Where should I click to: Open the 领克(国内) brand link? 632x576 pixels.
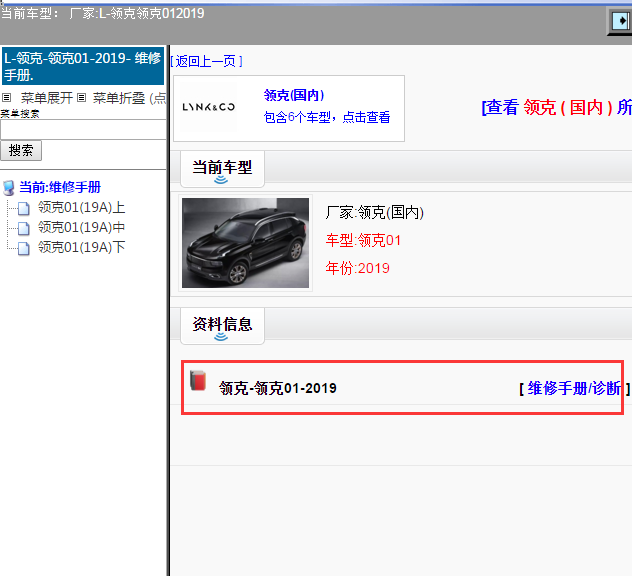point(294,95)
